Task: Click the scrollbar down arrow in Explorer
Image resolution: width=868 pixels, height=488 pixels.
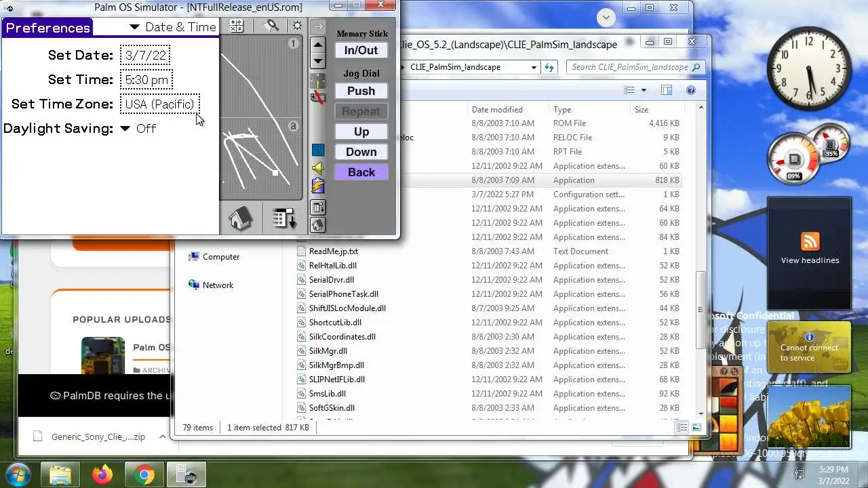Action: pos(701,413)
